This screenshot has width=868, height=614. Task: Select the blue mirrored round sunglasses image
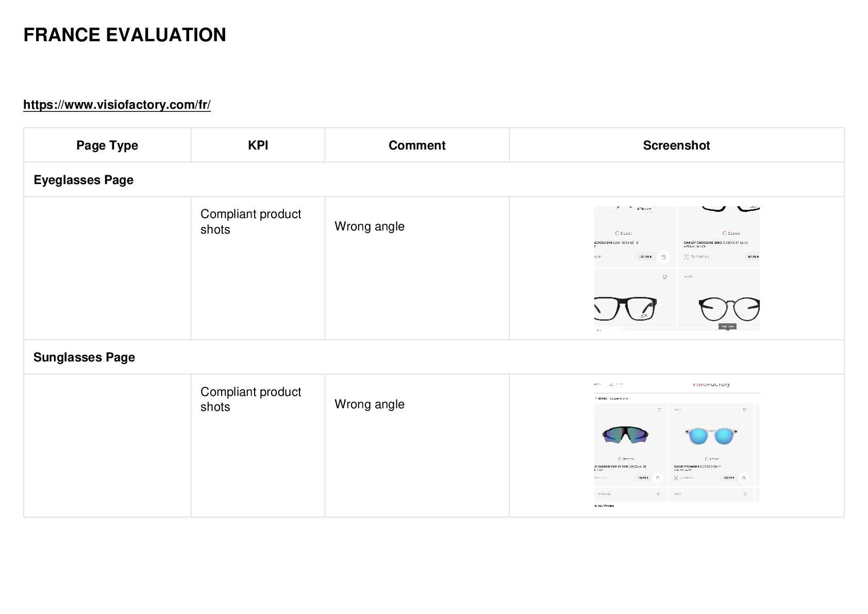[711, 436]
